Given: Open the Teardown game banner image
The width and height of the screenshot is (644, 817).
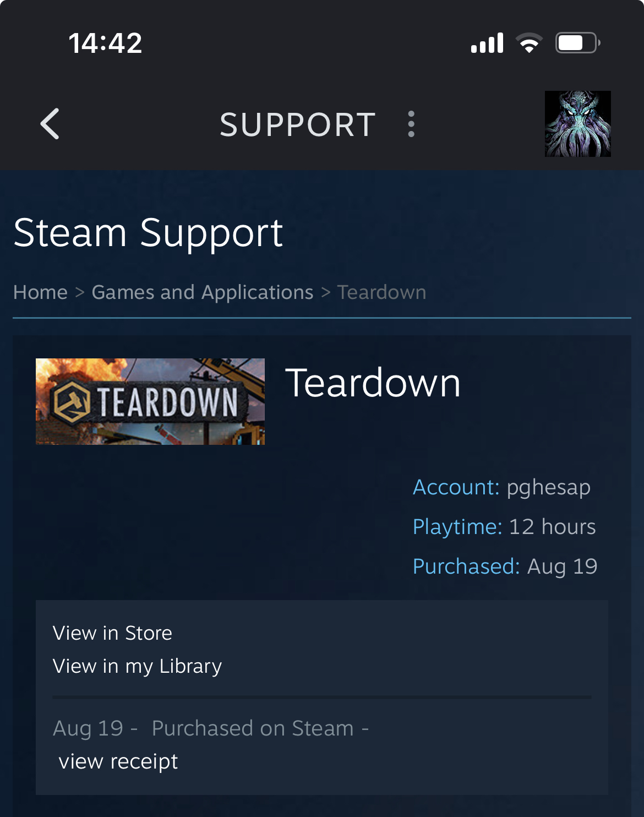Looking at the screenshot, I should click(150, 401).
